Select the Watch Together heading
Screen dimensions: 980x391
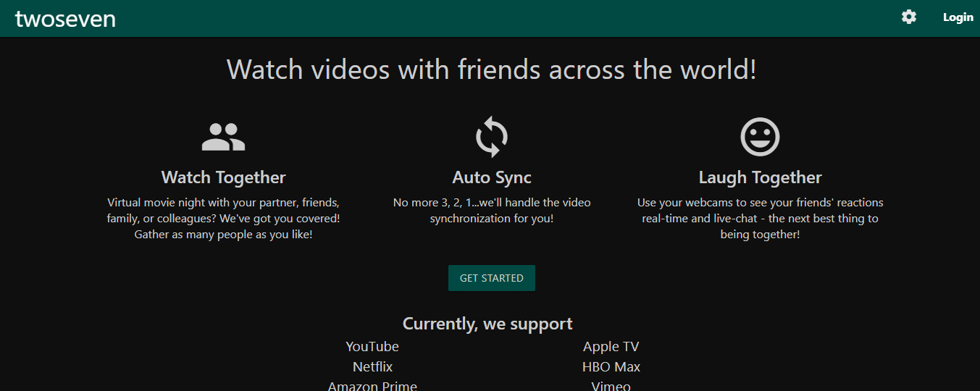[x=223, y=177]
